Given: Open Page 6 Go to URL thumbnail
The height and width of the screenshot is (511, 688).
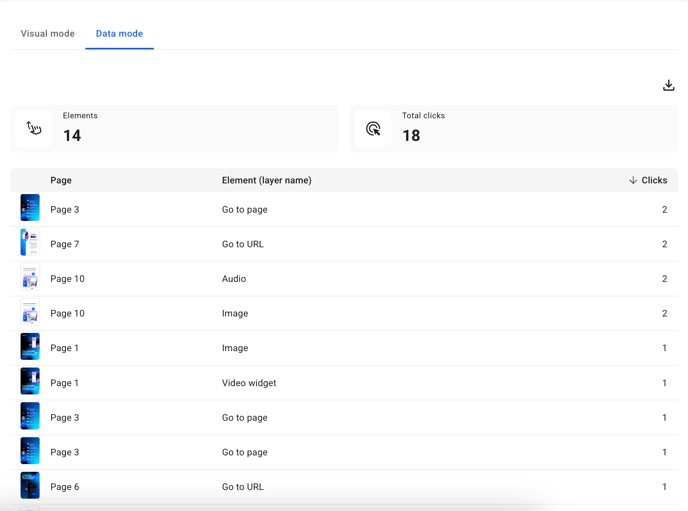Looking at the screenshot, I should pyautogui.click(x=30, y=487).
